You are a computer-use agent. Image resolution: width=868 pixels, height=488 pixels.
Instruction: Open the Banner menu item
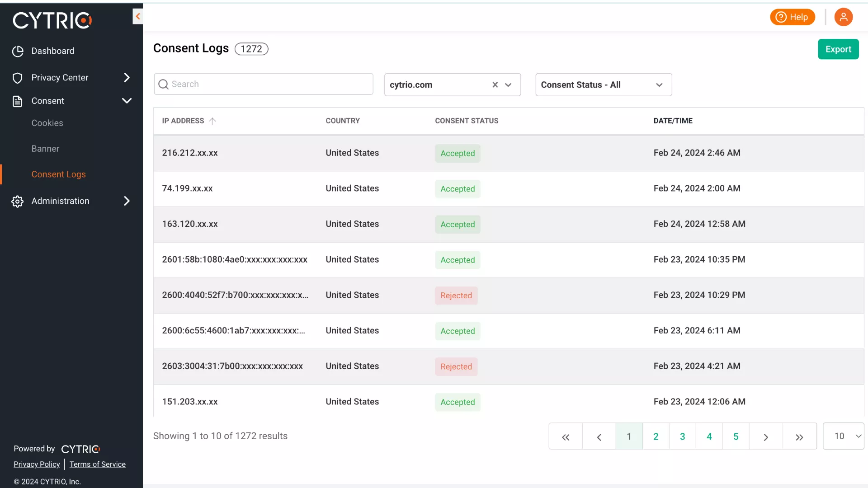click(45, 149)
